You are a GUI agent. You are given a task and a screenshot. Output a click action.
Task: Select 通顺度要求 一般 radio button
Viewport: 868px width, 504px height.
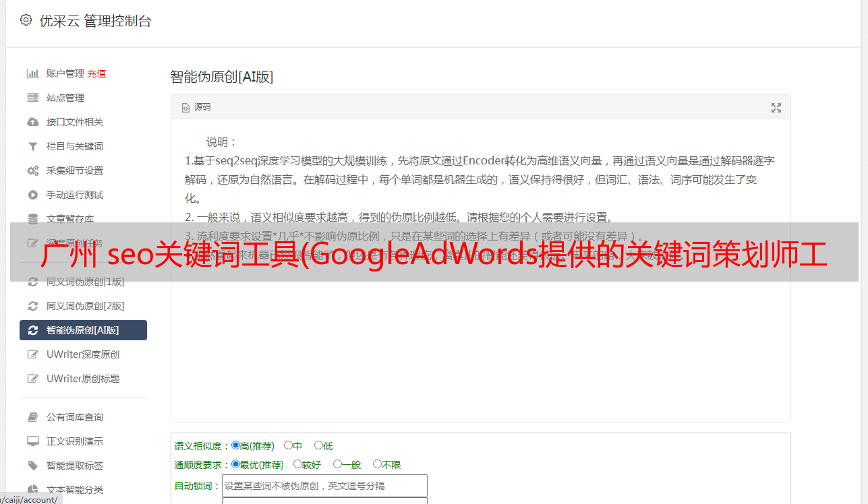coord(337,464)
